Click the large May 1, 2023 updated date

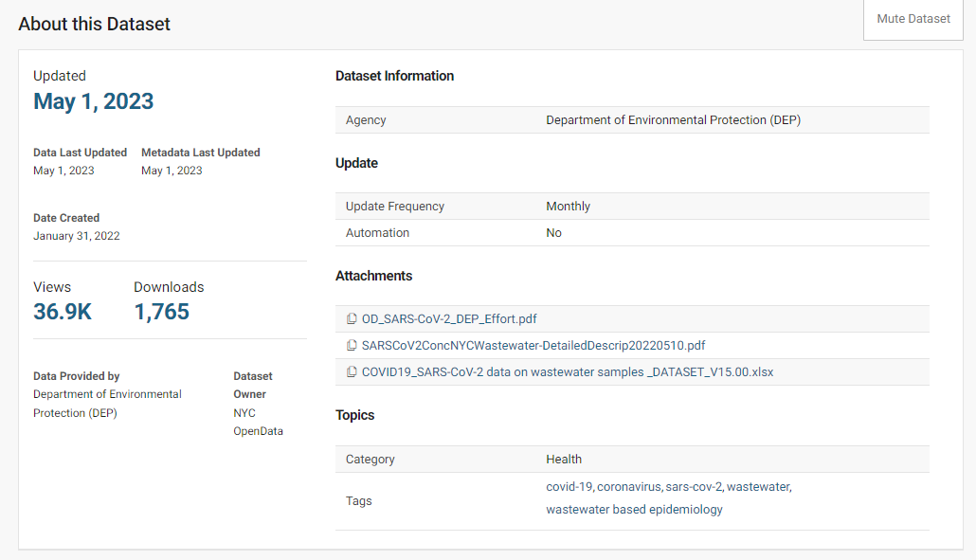click(93, 102)
